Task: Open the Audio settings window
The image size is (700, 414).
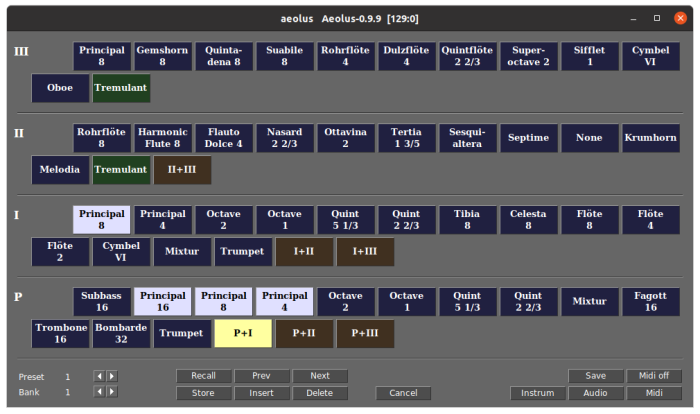Action: 596,393
